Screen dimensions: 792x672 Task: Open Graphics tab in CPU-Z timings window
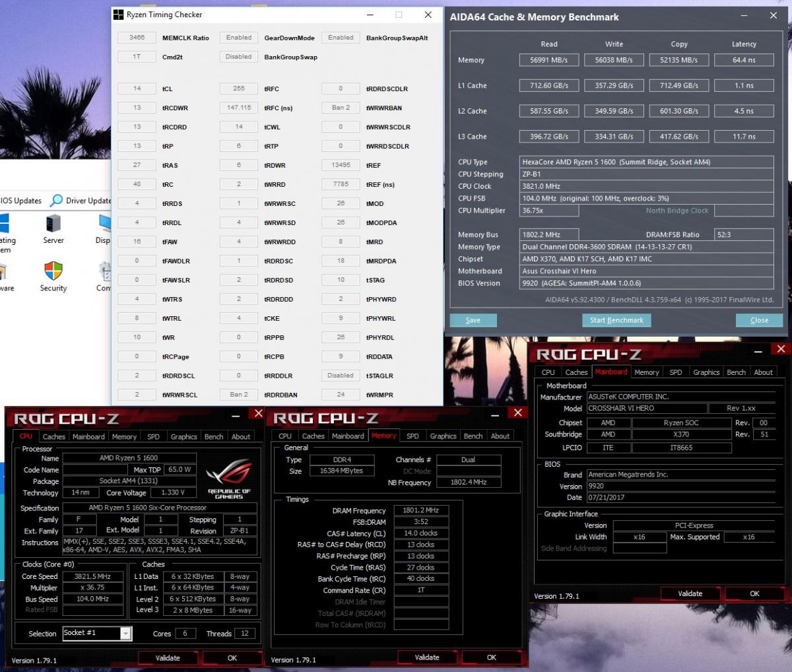443,436
